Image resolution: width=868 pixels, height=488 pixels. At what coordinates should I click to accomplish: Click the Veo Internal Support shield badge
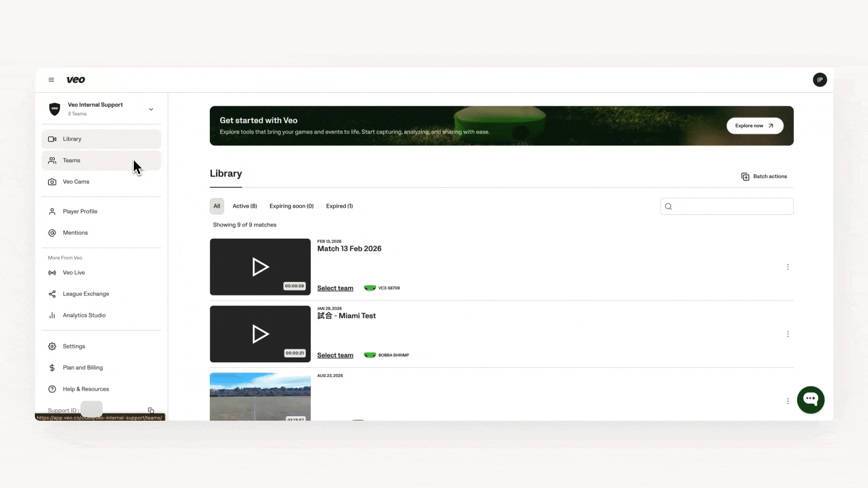coord(55,109)
